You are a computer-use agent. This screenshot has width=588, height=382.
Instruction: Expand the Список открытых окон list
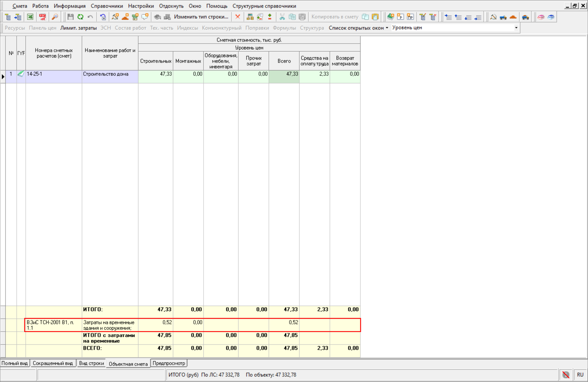(358, 28)
